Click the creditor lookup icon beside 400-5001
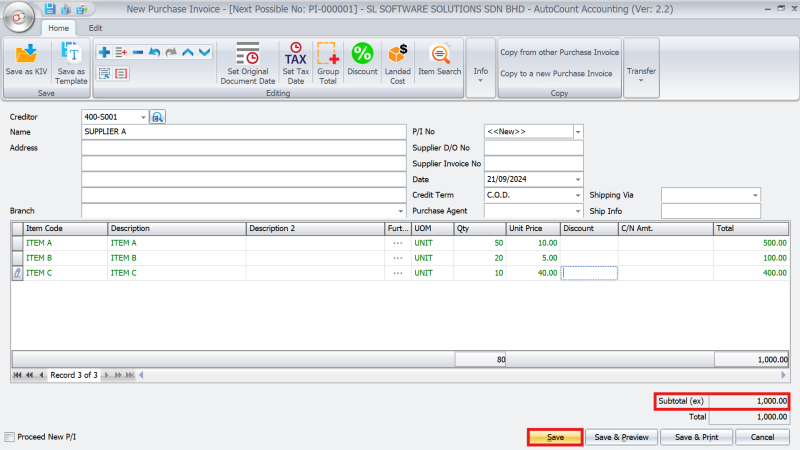 pyautogui.click(x=158, y=117)
